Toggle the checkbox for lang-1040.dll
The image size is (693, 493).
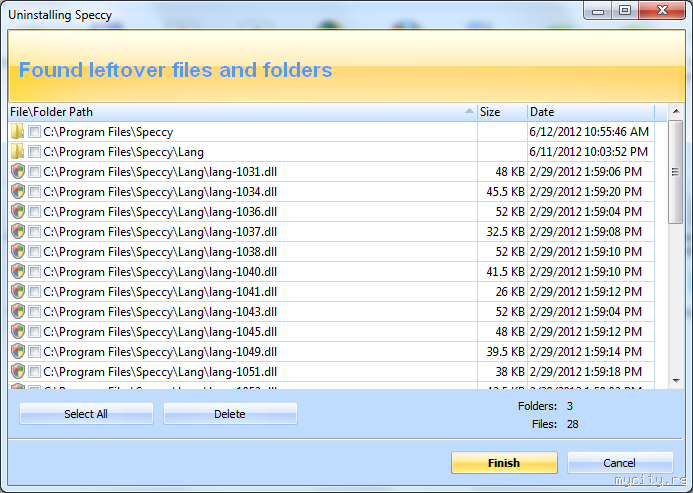point(34,271)
